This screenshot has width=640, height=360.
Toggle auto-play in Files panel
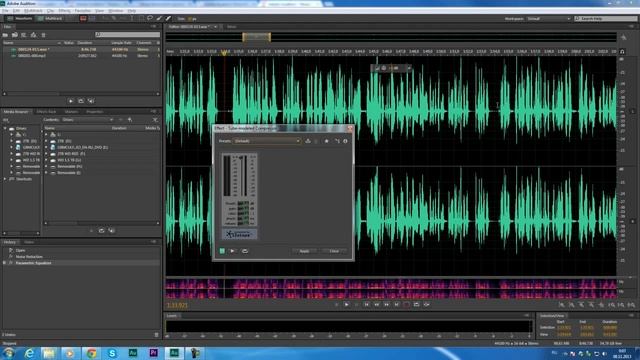coord(91,101)
